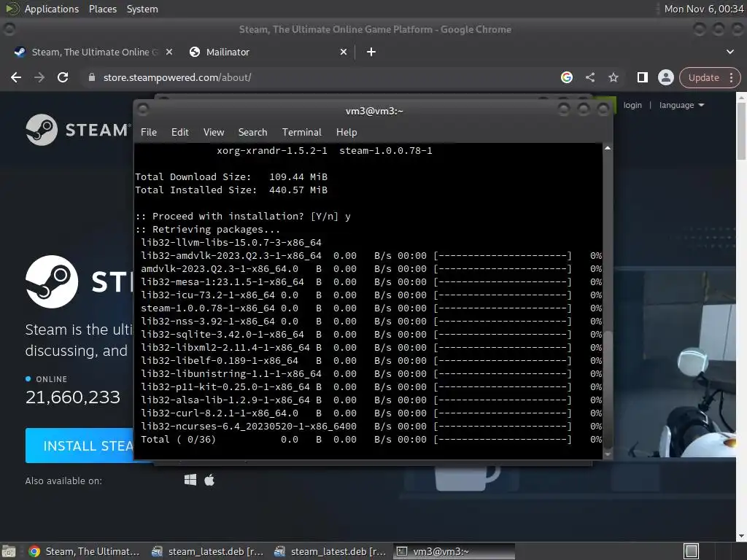Select the vm3@vm3:~ taskbar item

click(x=454, y=551)
